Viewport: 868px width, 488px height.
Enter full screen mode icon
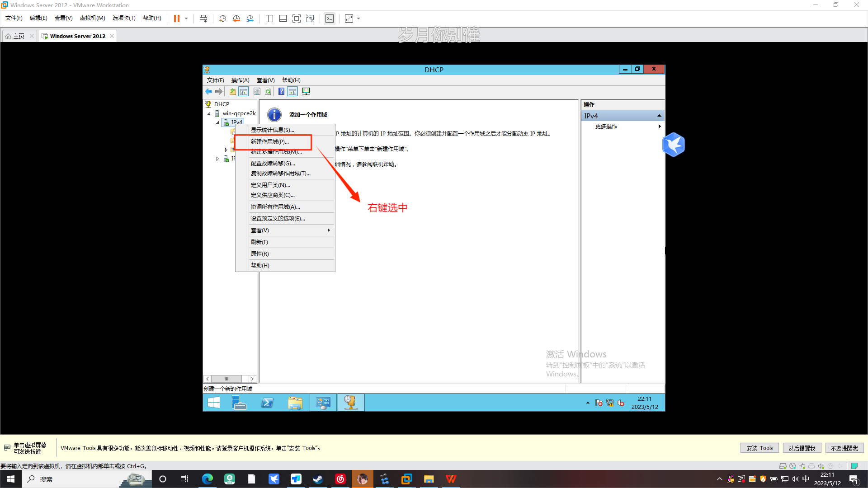(x=296, y=19)
